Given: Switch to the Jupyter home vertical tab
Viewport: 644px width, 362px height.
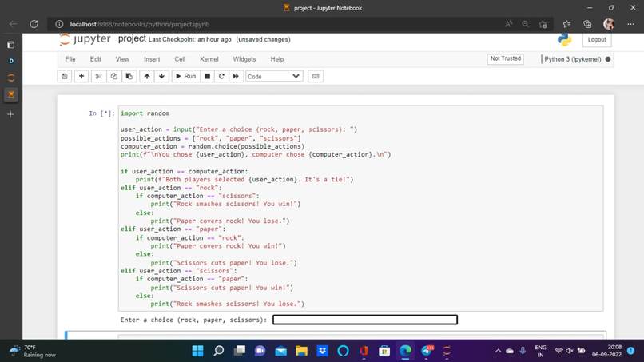Looking at the screenshot, I should click(x=11, y=78).
